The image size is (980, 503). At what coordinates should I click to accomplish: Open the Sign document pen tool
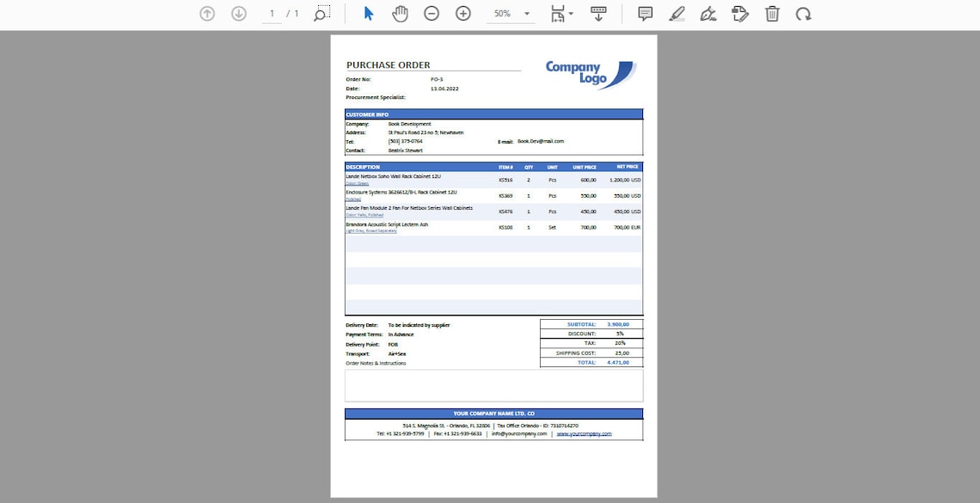coord(708,14)
